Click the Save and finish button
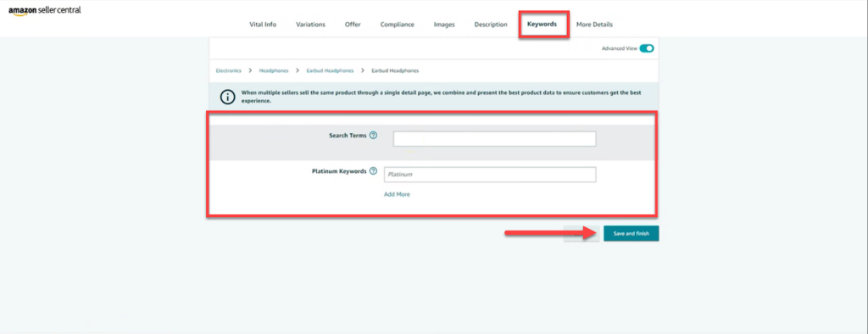 [x=631, y=234]
